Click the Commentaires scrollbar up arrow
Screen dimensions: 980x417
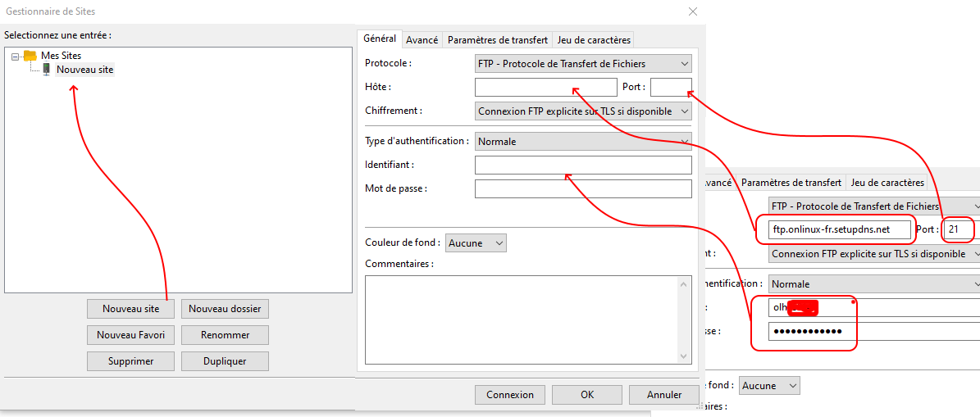[x=686, y=283]
